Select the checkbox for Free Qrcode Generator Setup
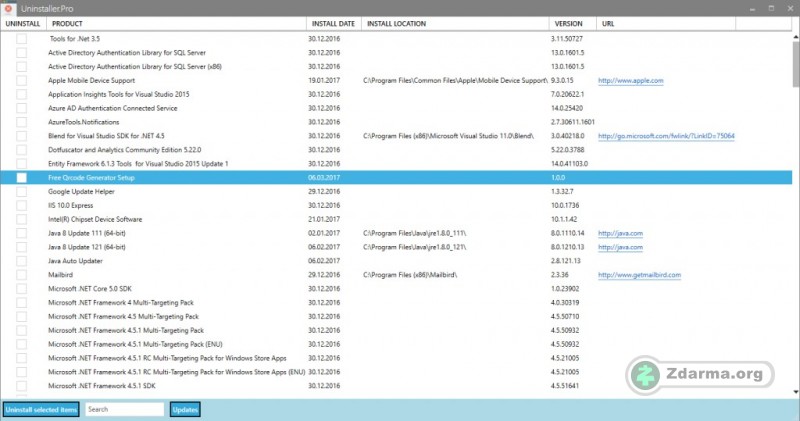800x421 pixels. pos(21,178)
